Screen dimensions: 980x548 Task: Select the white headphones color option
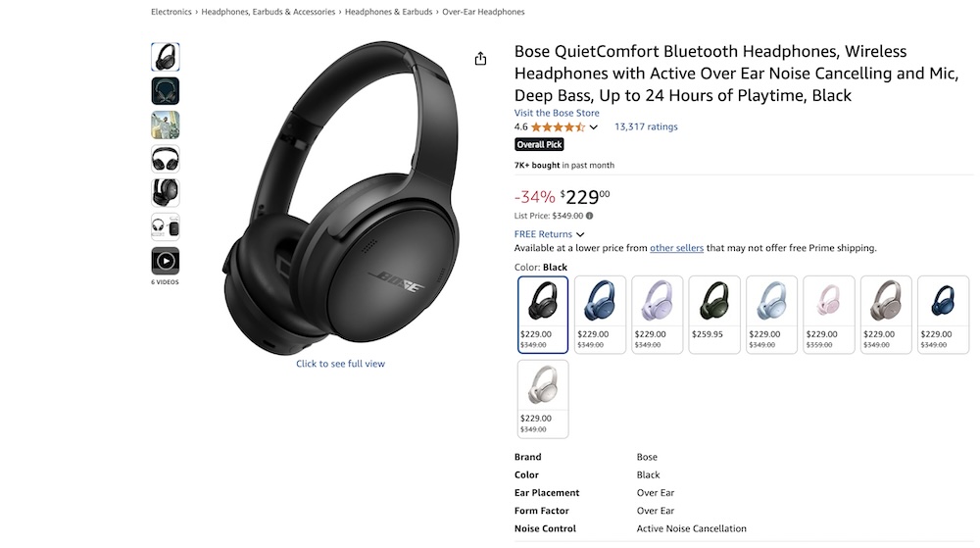pos(543,399)
